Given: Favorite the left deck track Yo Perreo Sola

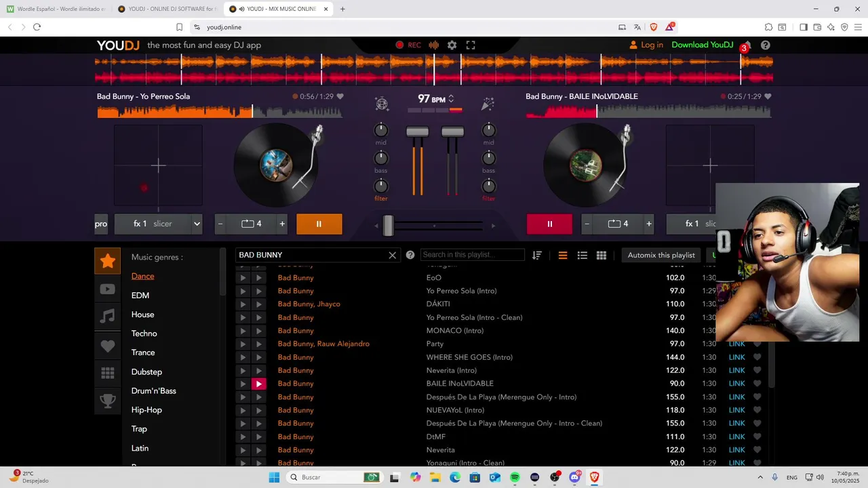Looking at the screenshot, I should [340, 96].
